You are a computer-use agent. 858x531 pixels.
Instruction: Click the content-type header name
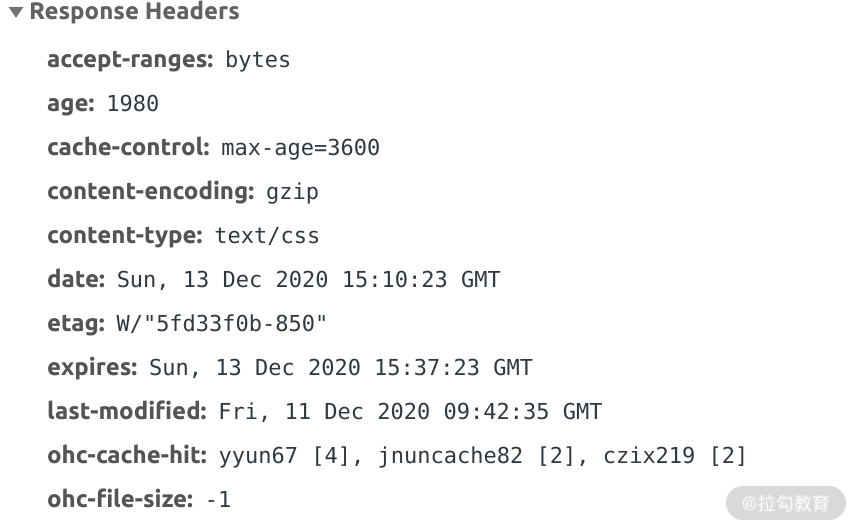[125, 235]
